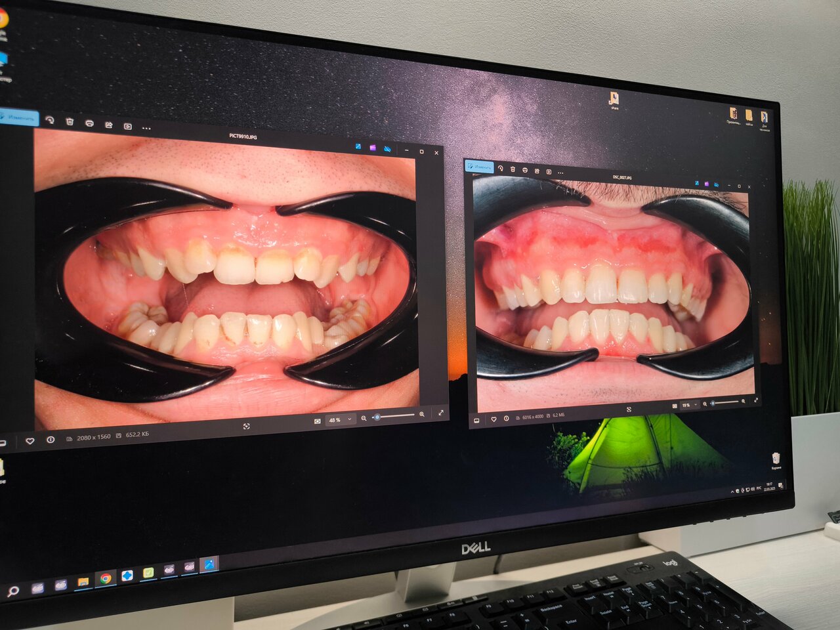Launch Google Chrome from the taskbar

tap(105, 578)
